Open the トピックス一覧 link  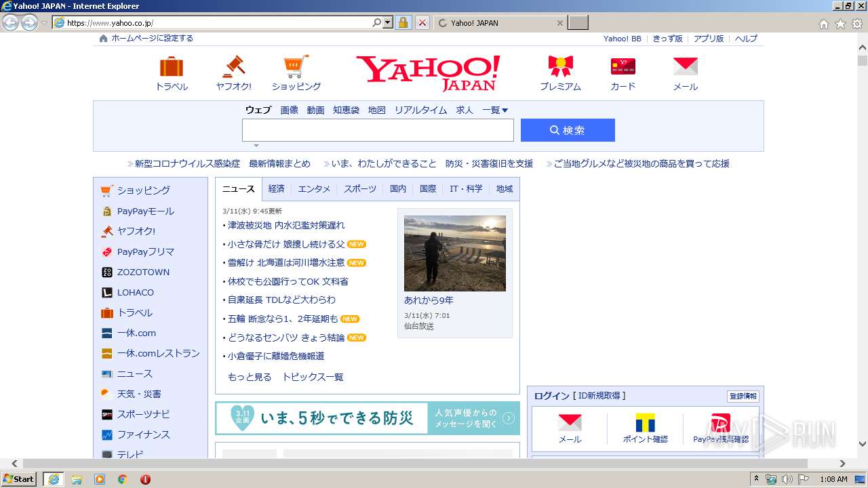(x=313, y=378)
